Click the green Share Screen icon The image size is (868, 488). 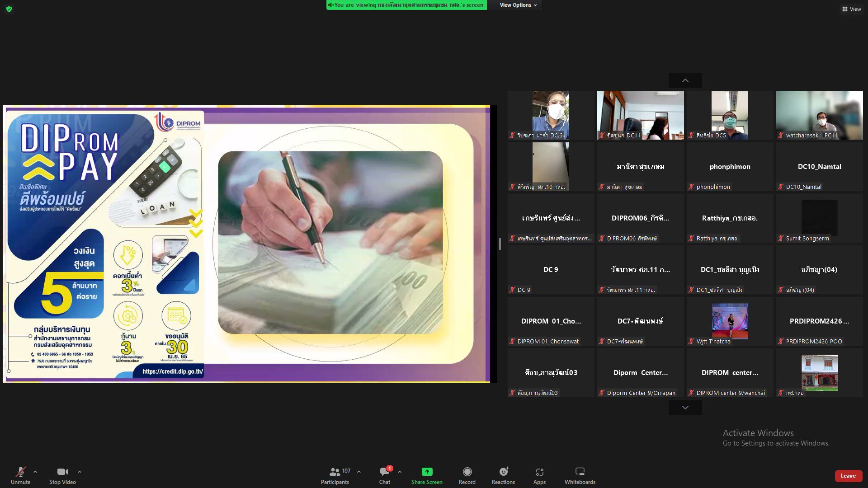coord(427,472)
